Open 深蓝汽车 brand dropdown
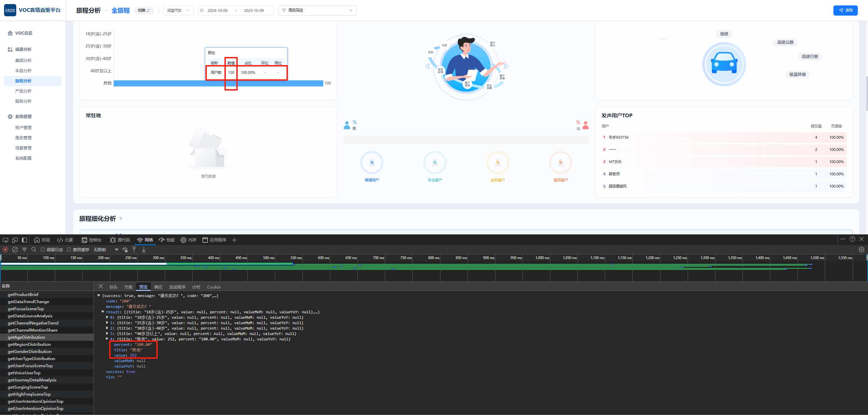The height and width of the screenshot is (415, 868). click(x=178, y=11)
